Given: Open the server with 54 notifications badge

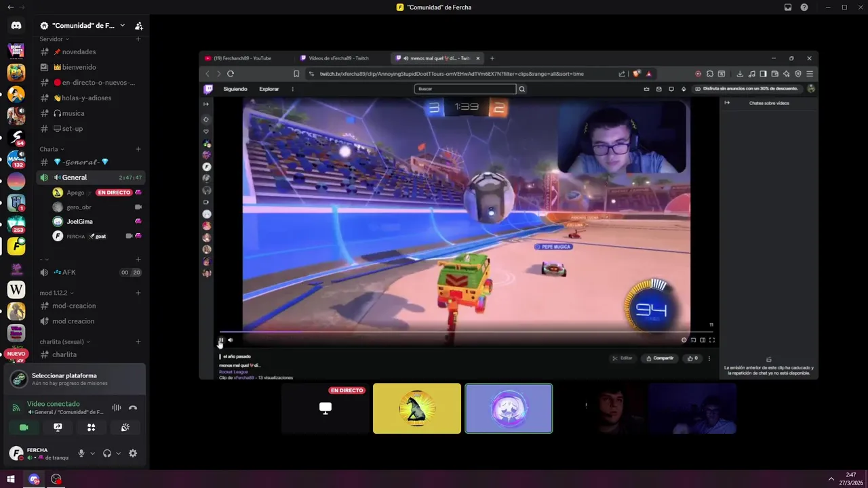Looking at the screenshot, I should (x=16, y=138).
